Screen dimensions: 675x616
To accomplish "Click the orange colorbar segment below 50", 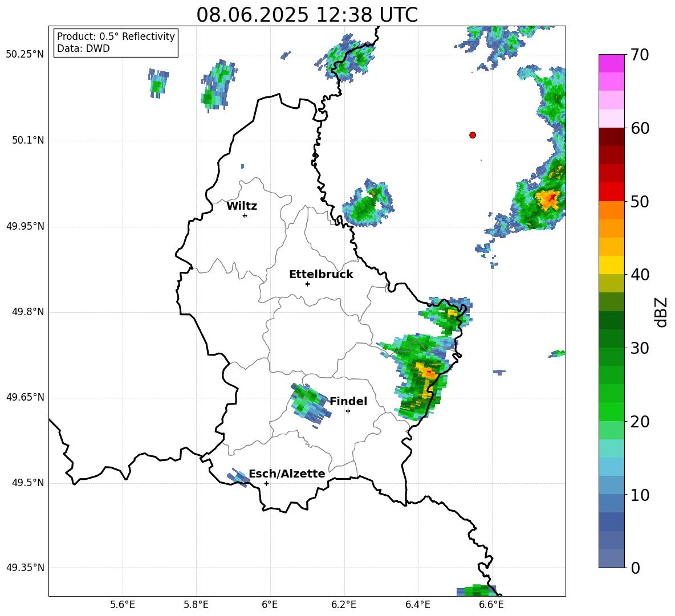I will (x=612, y=210).
